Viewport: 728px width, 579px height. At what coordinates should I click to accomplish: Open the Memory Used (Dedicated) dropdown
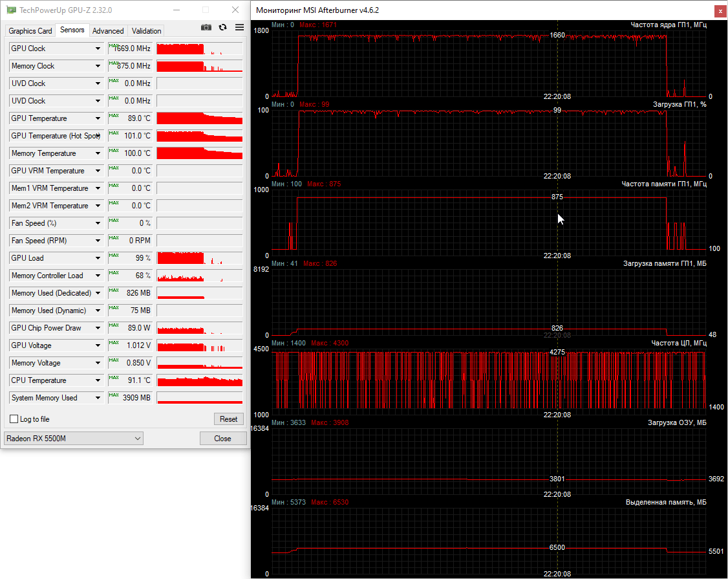(x=98, y=293)
